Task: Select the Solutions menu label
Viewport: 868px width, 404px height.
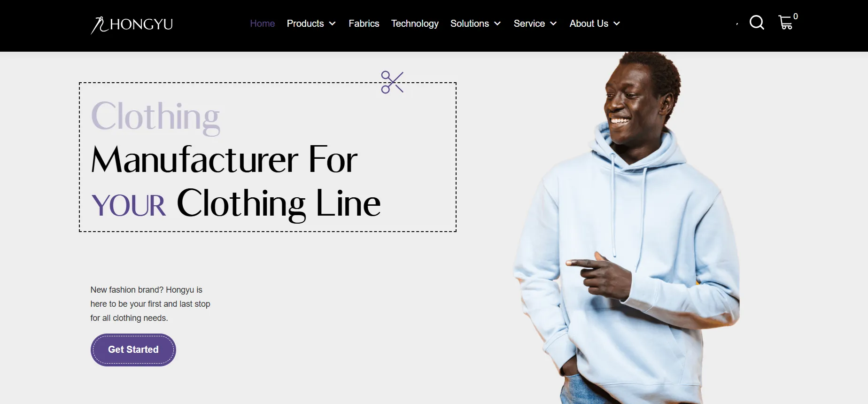Action: [470, 23]
